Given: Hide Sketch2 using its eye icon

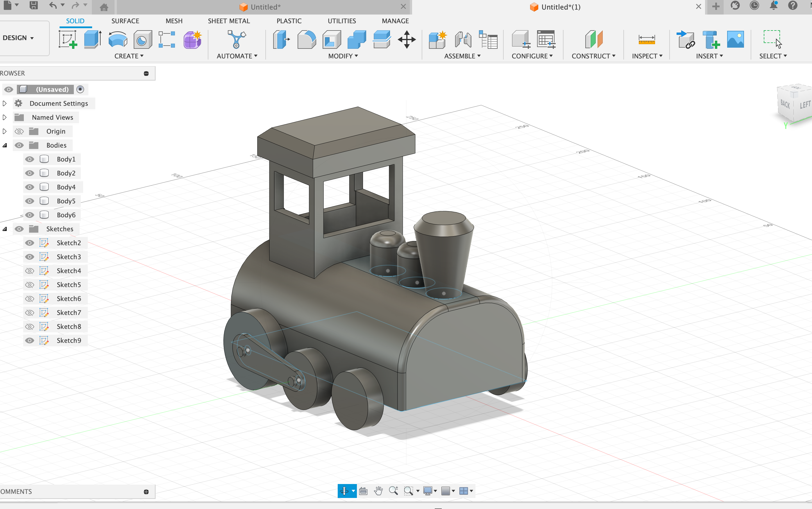Looking at the screenshot, I should (30, 243).
